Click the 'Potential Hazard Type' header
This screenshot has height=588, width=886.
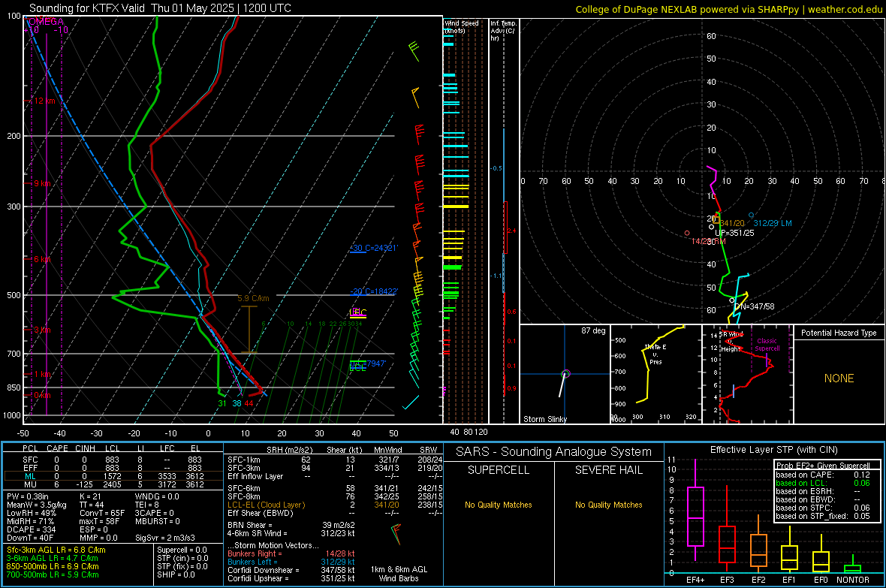(839, 333)
